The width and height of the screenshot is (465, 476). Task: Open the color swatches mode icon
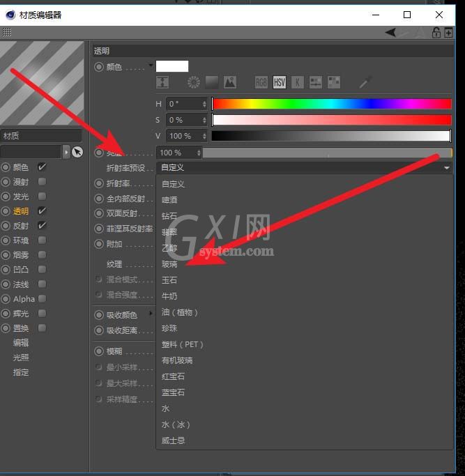tap(334, 82)
